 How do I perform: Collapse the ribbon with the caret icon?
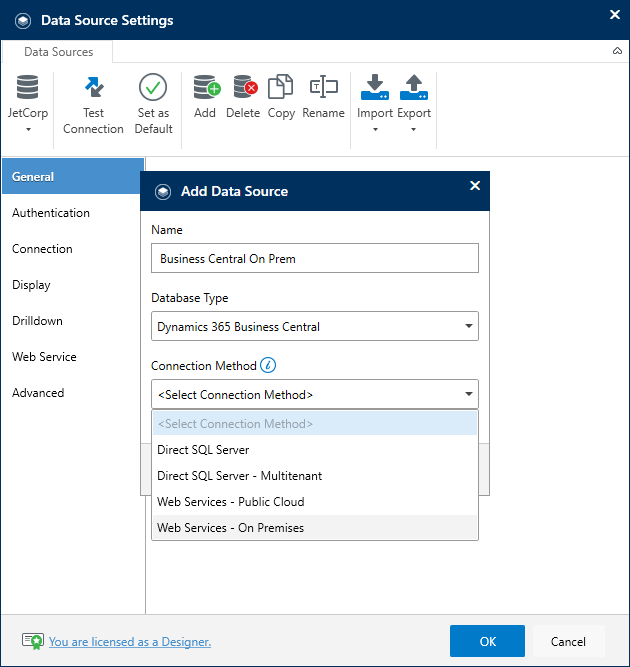point(617,51)
